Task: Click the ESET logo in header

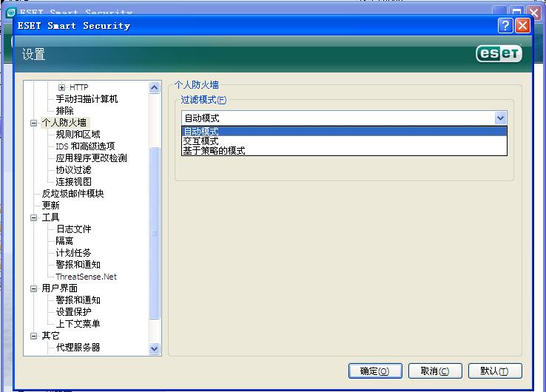Action: 499,53
